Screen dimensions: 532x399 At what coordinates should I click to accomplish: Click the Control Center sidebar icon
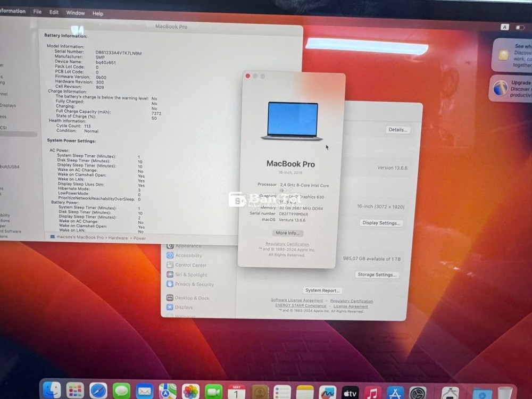(x=170, y=264)
